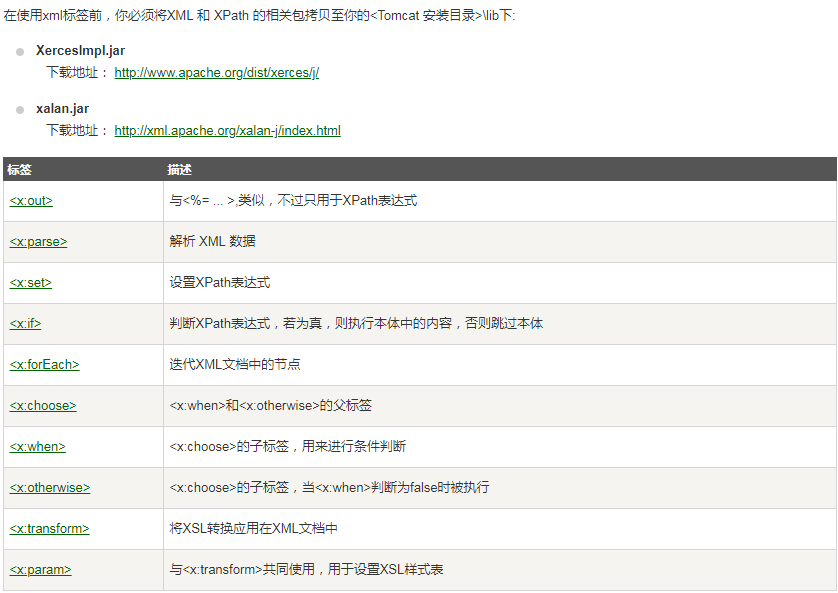Viewport: 838px width, 593px height.
Task: Click the '下载地址：' label under xalan.jar
Action: click(77, 131)
